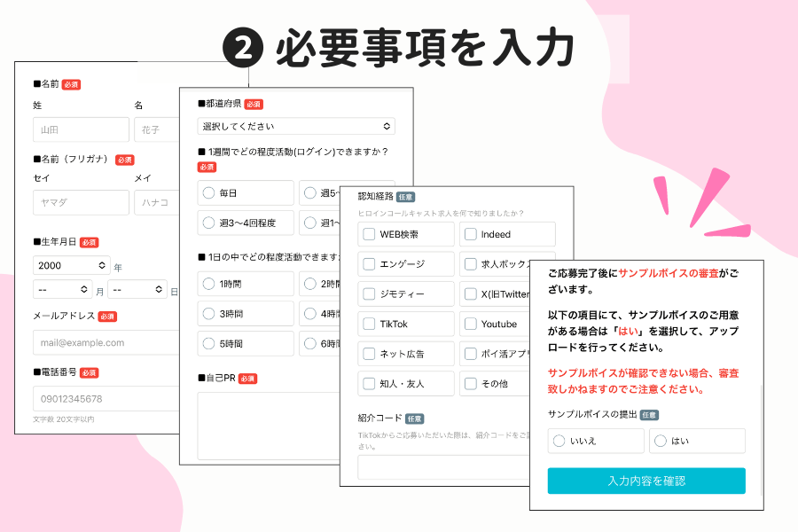The height and width of the screenshot is (532, 798).
Task: Tick the 知人・友人 checkbox
Action: tap(369, 384)
